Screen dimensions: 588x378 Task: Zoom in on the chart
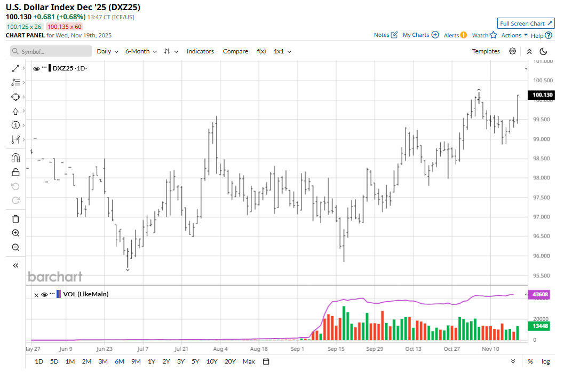[x=15, y=233]
